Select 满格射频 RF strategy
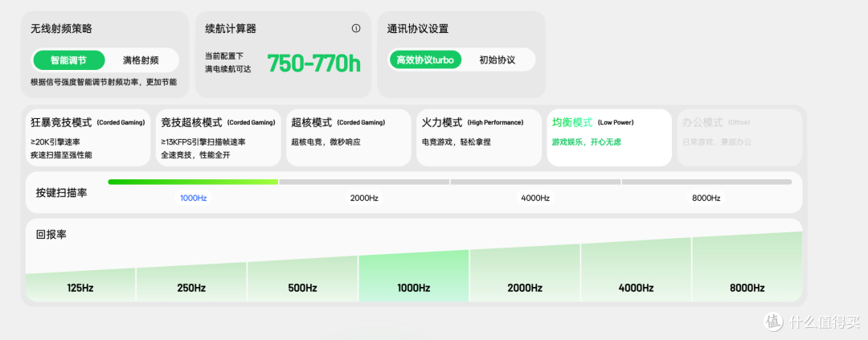This screenshot has height=340, width=868. tap(141, 60)
